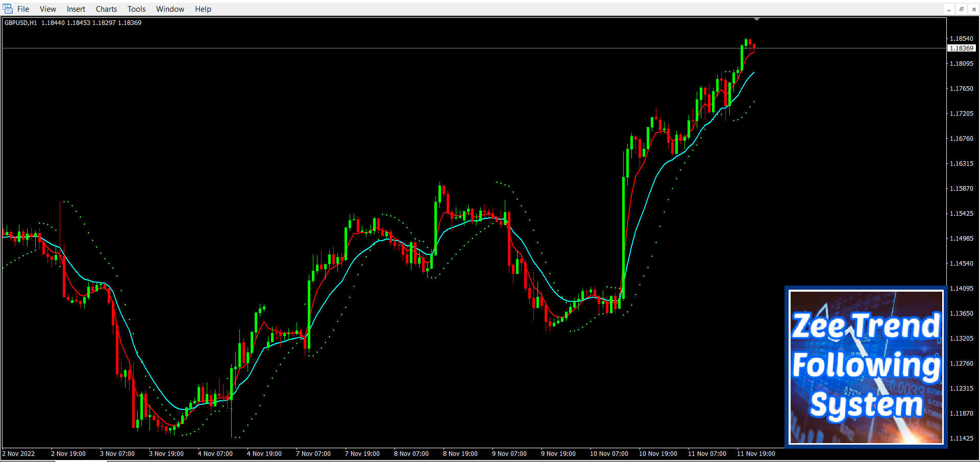Click the 3 Nov 19:00 time label
980x462 pixels.
(166, 454)
